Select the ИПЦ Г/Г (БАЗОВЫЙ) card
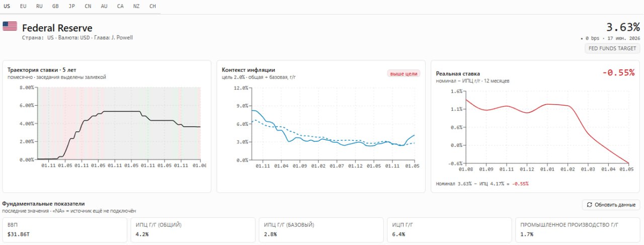644x245 pixels. coord(321,230)
